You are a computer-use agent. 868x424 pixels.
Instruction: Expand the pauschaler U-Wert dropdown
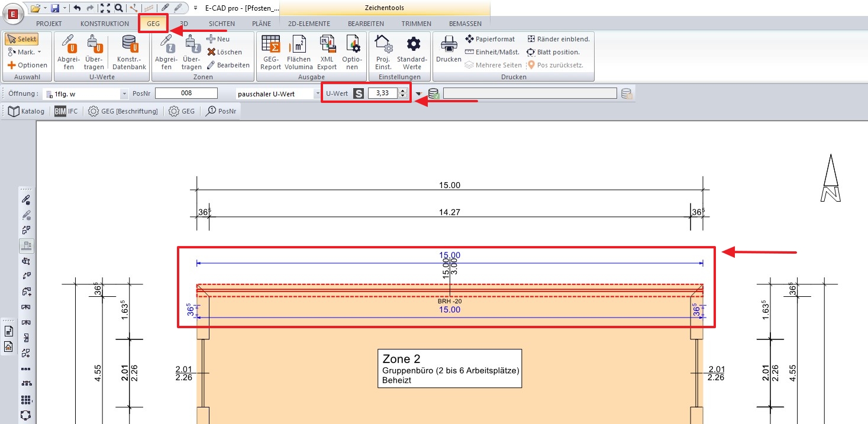pyautogui.click(x=317, y=93)
